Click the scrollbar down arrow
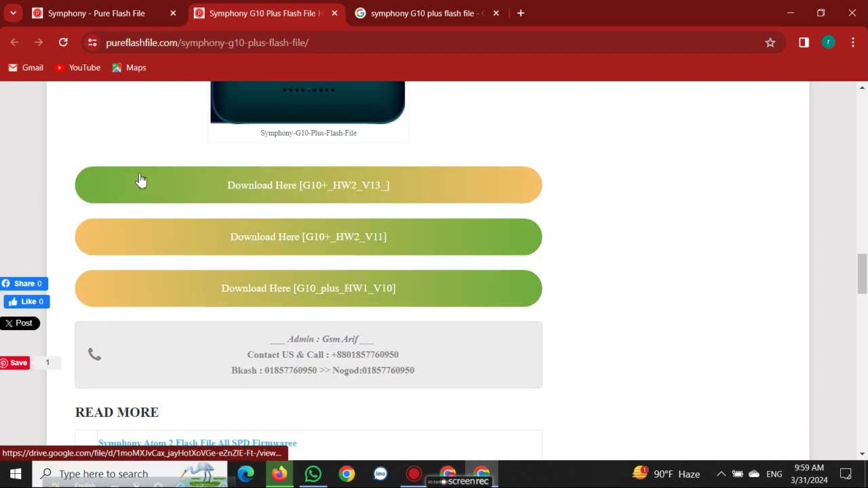The width and height of the screenshot is (868, 488). click(x=862, y=454)
